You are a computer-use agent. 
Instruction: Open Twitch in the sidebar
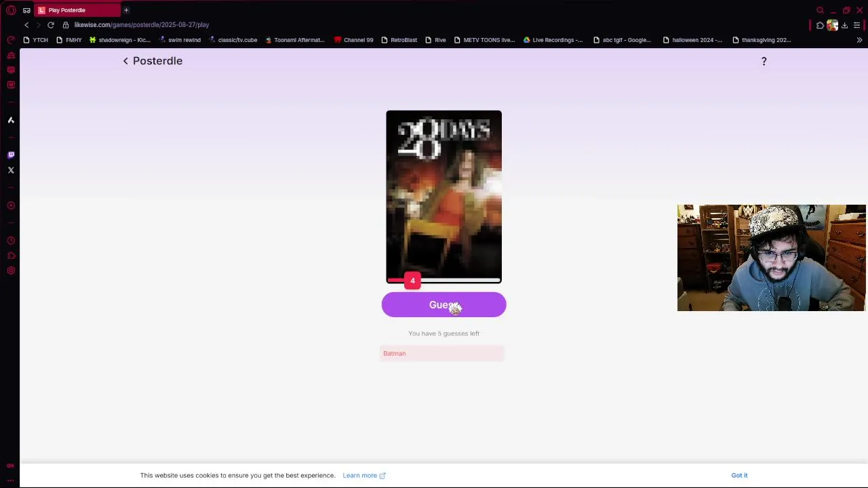click(11, 155)
